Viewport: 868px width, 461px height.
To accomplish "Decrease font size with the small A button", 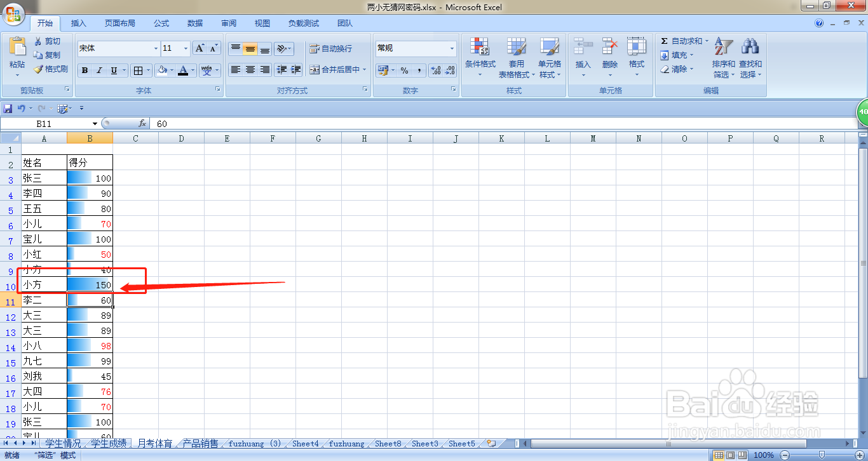I will click(x=214, y=48).
